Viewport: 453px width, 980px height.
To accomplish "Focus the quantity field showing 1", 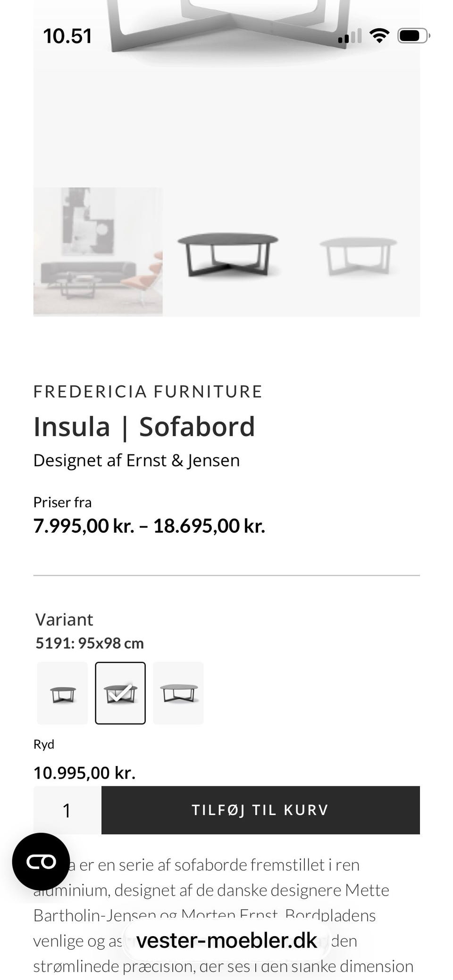I will 67,810.
